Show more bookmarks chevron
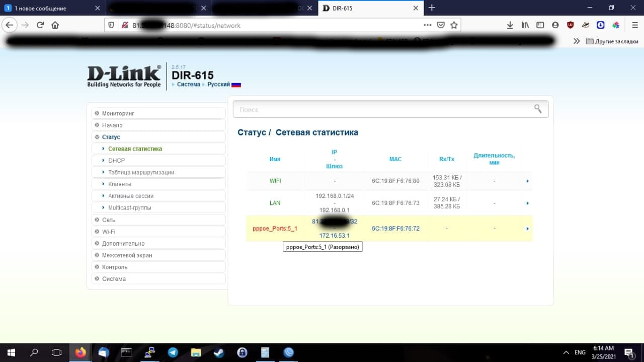The image size is (644, 362). [577, 41]
